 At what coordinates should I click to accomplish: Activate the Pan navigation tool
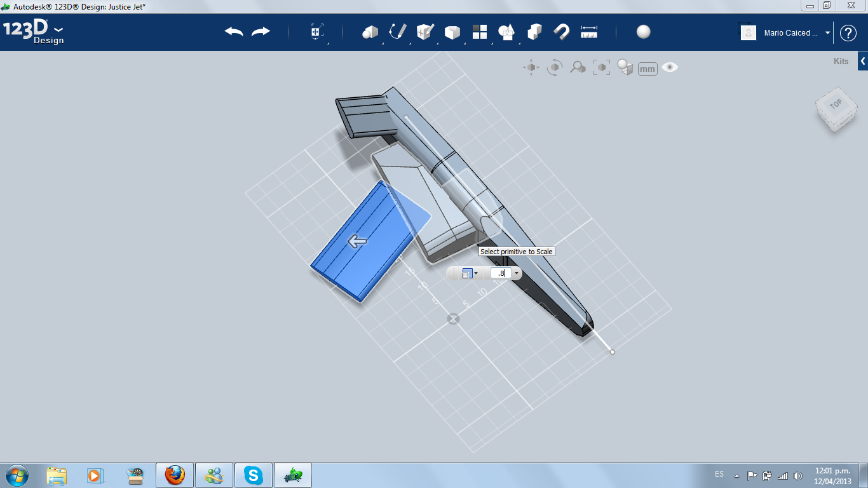pos(531,67)
